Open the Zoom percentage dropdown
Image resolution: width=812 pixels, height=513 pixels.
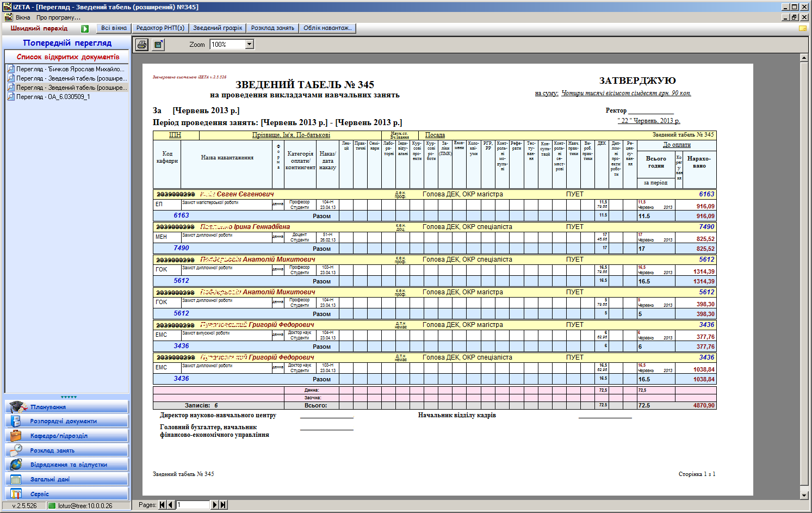click(x=250, y=45)
